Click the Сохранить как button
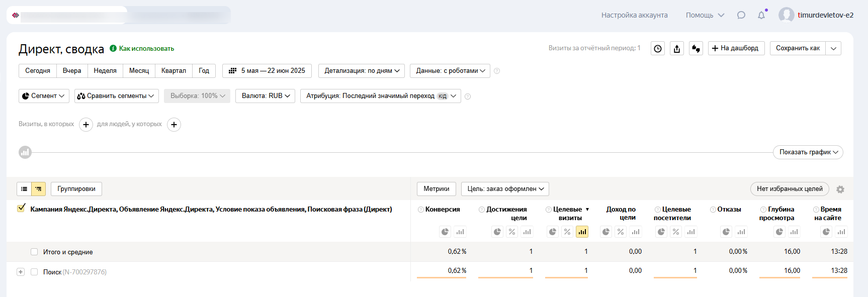868x297 pixels. click(798, 48)
